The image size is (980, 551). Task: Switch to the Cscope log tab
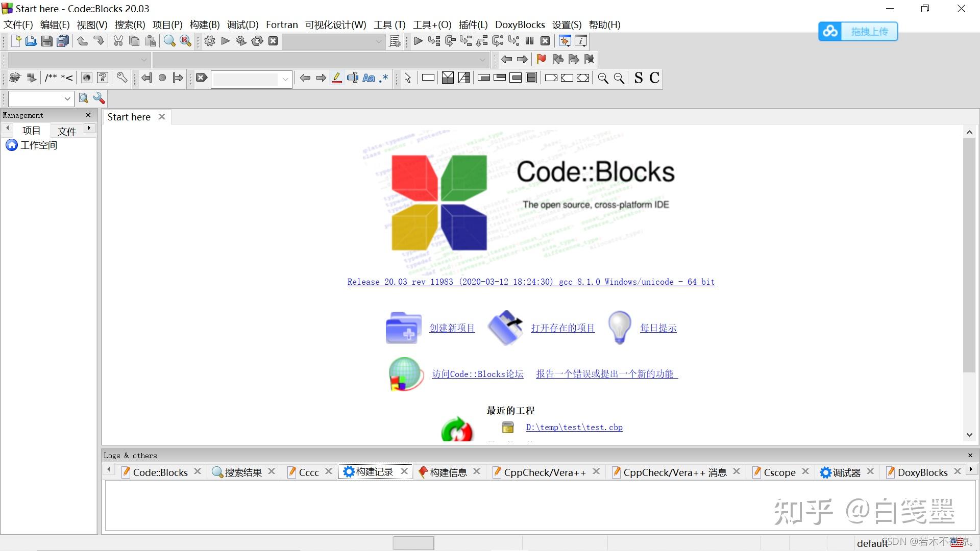pos(779,472)
